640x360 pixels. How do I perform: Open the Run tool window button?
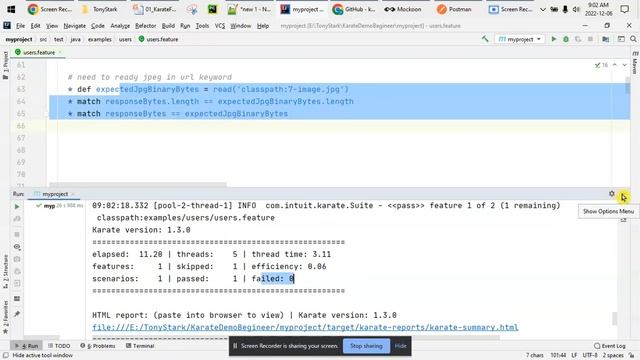(27, 346)
